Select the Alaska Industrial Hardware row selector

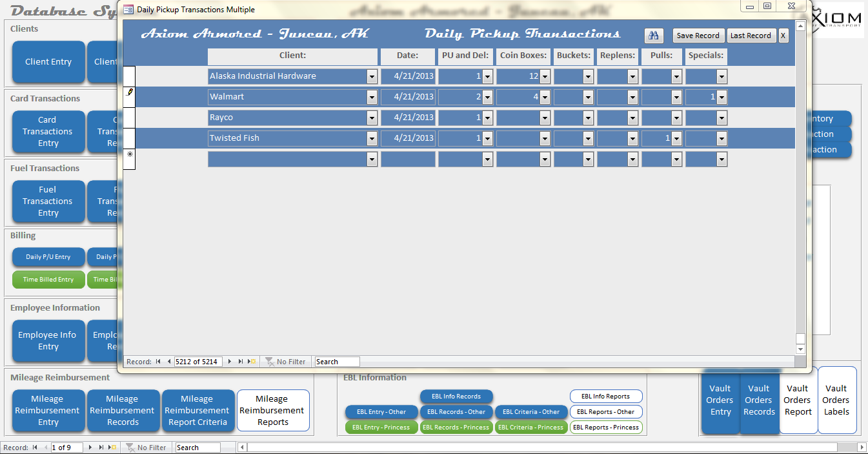coord(129,76)
